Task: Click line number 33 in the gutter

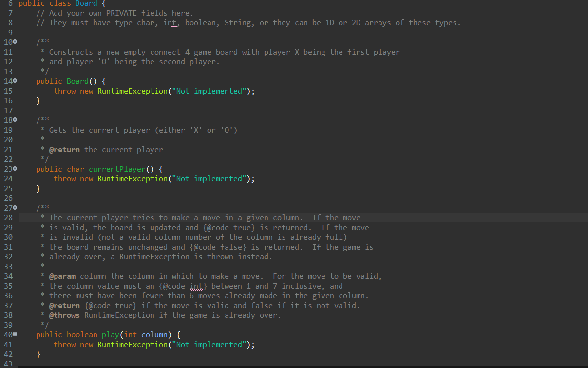Action: tap(8, 267)
